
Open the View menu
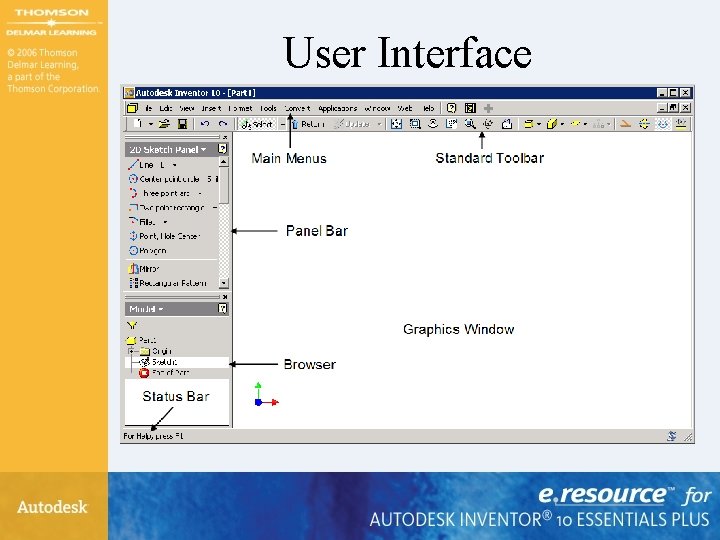187,108
